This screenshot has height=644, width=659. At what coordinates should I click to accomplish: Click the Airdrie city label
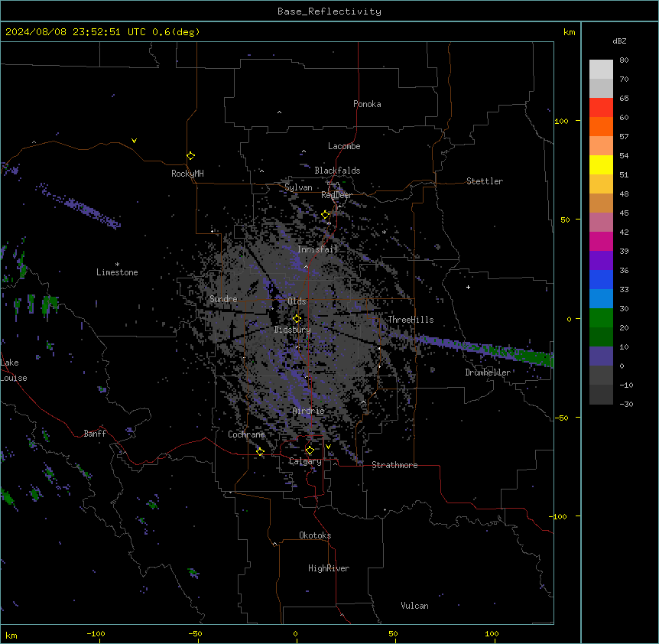[x=309, y=411]
